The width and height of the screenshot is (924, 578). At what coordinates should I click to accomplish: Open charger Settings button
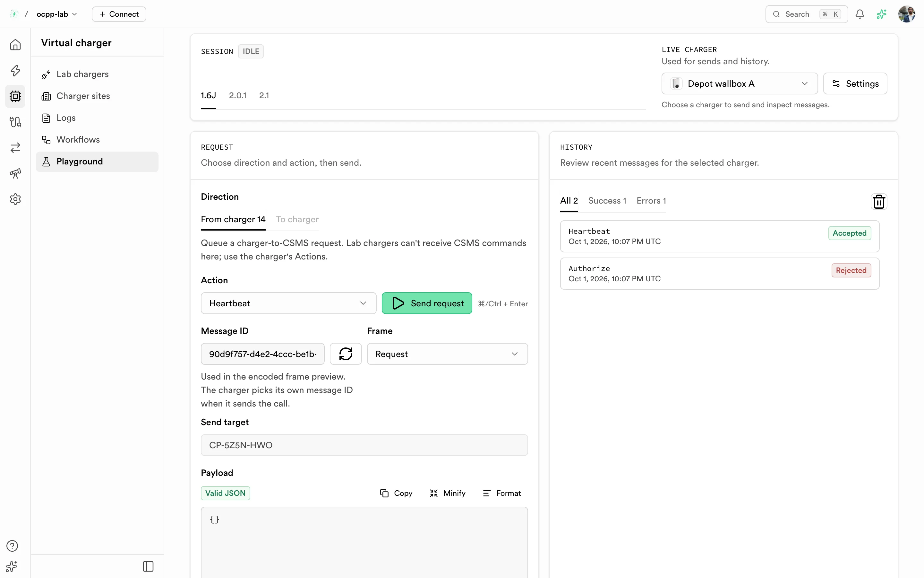855,83
